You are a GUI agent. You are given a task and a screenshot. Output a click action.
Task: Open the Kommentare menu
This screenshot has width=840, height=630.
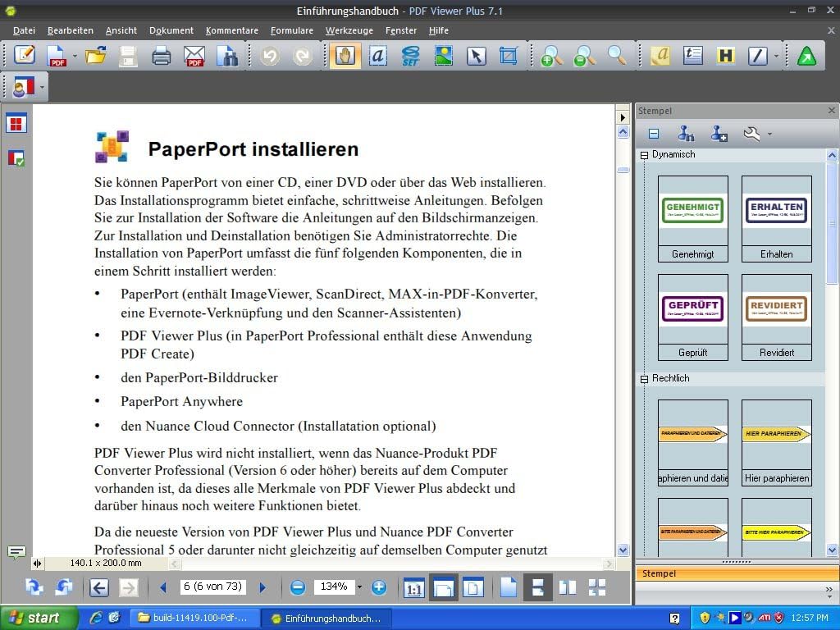point(232,30)
